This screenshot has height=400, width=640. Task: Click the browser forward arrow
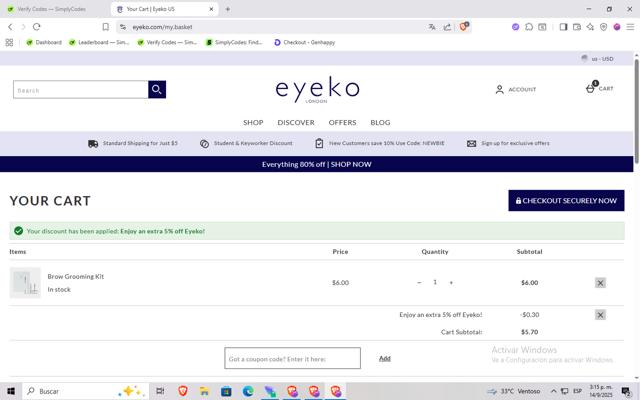(23, 27)
